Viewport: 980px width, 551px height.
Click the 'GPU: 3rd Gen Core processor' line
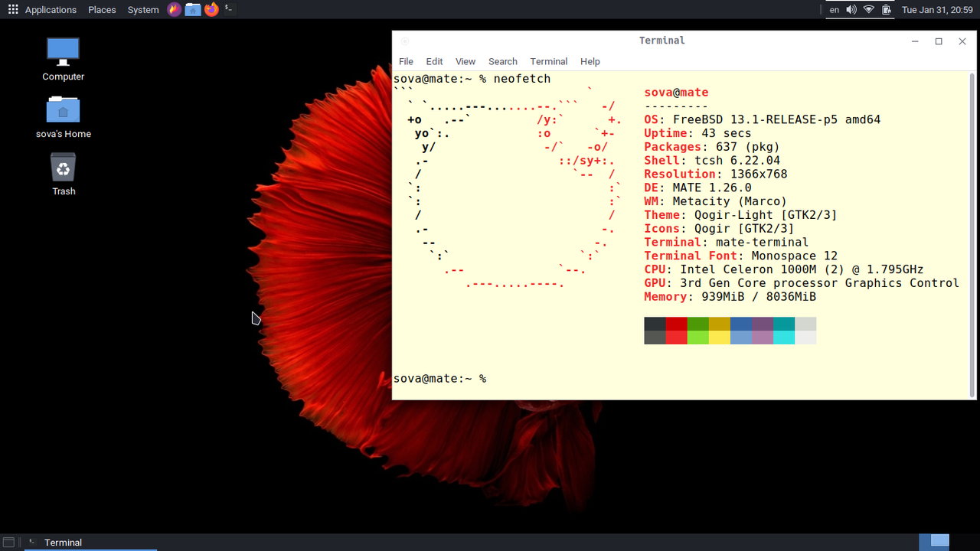[802, 283]
